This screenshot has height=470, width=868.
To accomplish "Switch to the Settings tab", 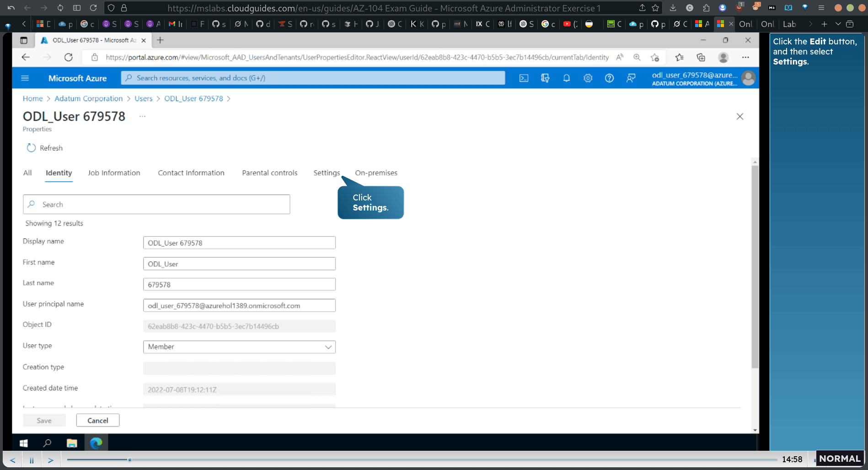I will point(327,173).
